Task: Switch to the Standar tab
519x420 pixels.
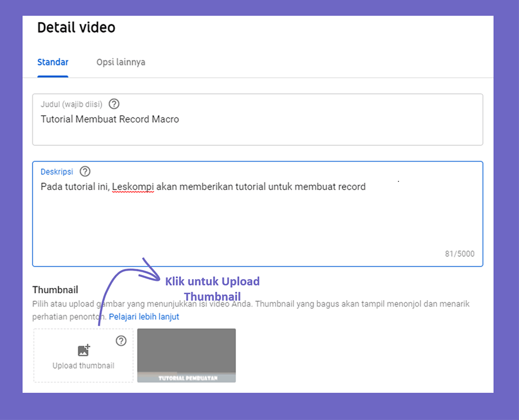Action: [x=53, y=62]
